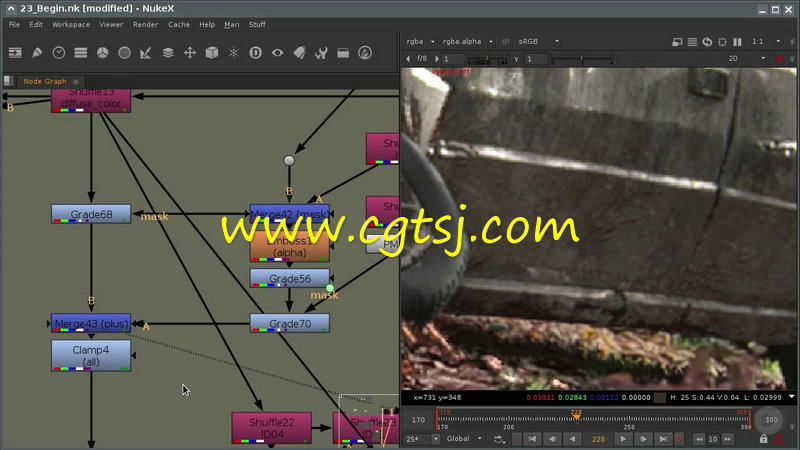Viewport: 800px width, 450px height.
Task: Click the red flipbook icon beside lock
Action: [x=779, y=439]
